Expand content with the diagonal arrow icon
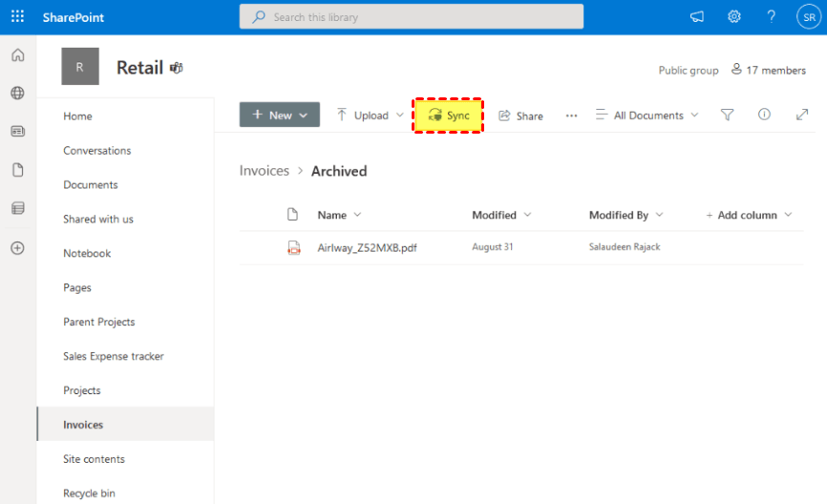This screenshot has width=827, height=504. pyautogui.click(x=802, y=115)
